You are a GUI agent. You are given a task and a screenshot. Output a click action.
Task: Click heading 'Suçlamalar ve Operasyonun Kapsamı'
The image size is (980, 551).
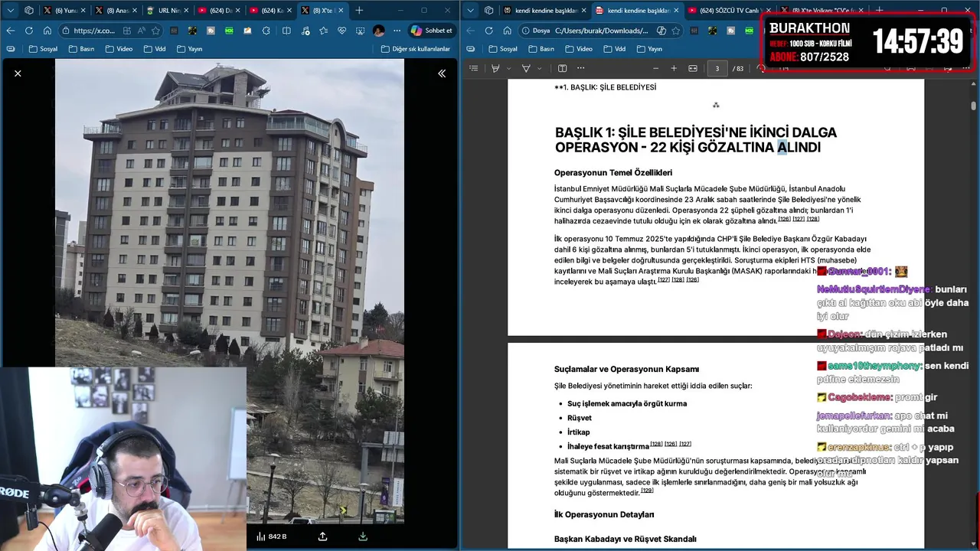(626, 369)
